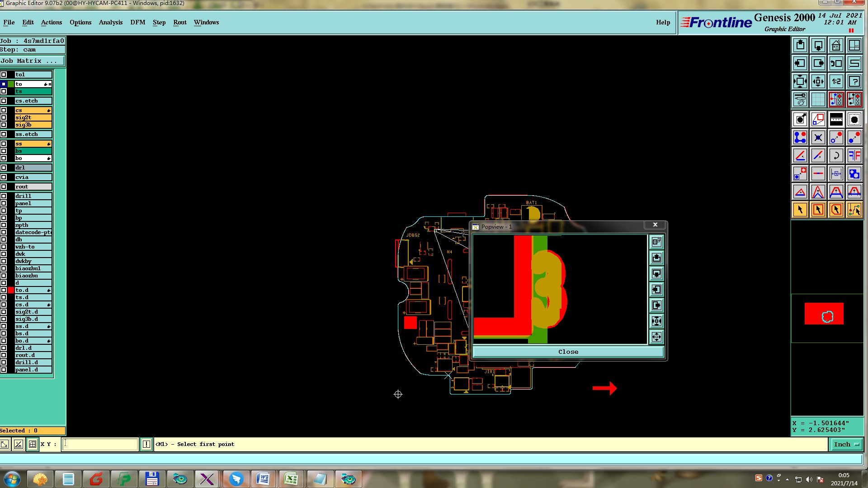Click the pan left icon in Popview window
This screenshot has width=868, height=488.
point(656,290)
